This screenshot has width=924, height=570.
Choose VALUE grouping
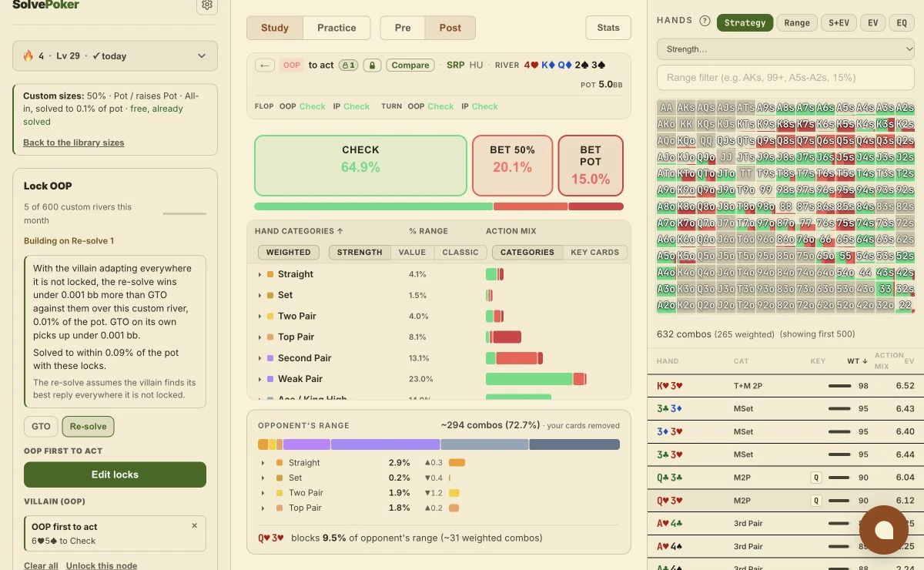pos(412,252)
